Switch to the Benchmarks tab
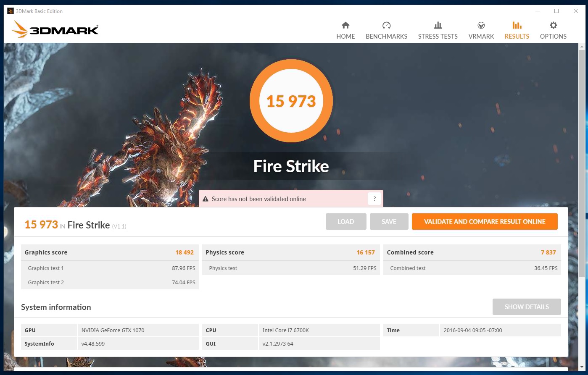588x375 pixels. pos(386,31)
